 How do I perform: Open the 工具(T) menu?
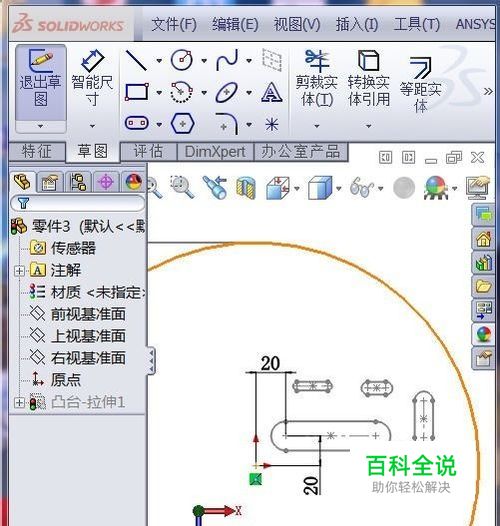click(x=416, y=24)
